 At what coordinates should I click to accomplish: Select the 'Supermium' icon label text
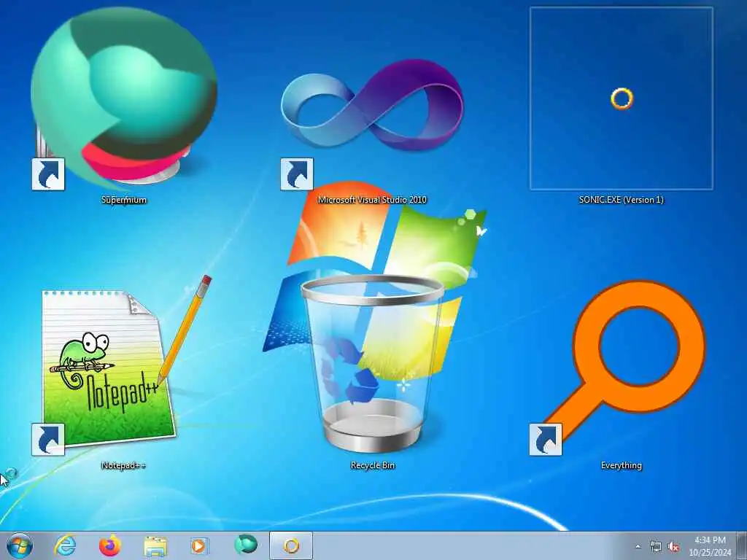(124, 200)
